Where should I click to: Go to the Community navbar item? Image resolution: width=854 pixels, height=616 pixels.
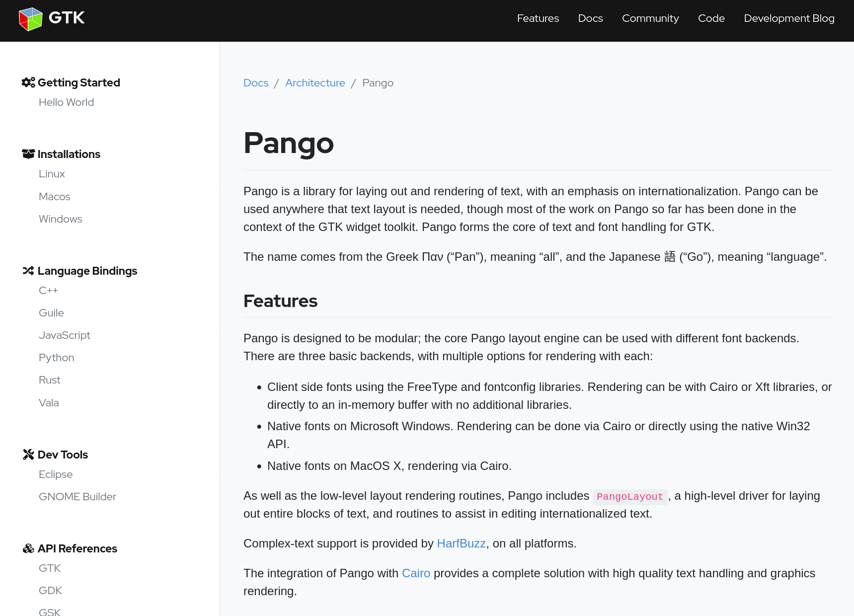tap(650, 18)
